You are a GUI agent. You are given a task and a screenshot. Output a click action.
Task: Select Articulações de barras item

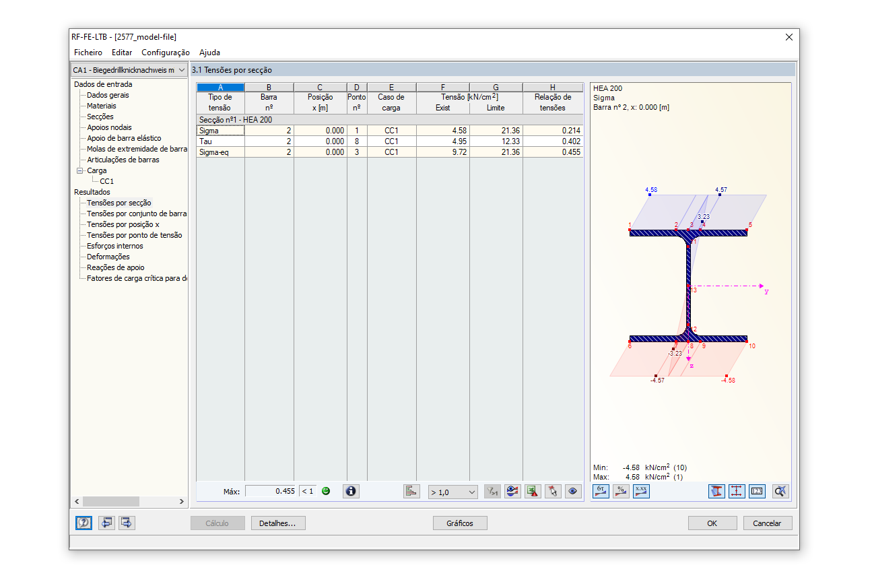tap(123, 160)
